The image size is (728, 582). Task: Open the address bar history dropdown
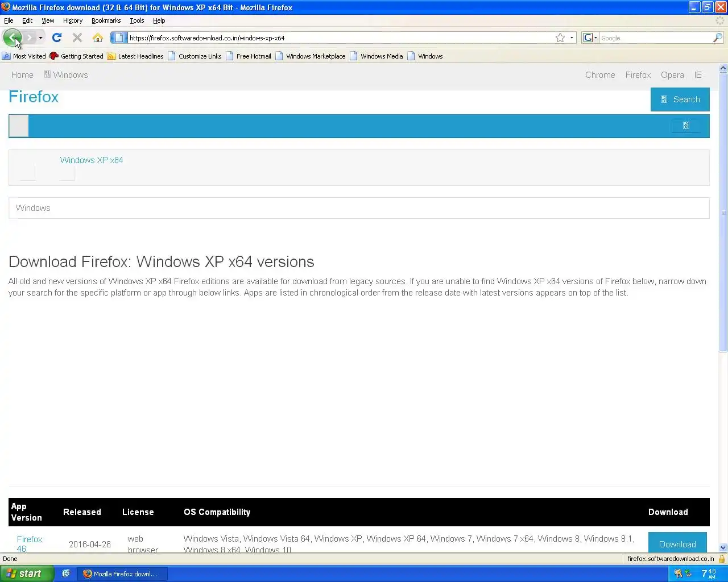pyautogui.click(x=572, y=38)
